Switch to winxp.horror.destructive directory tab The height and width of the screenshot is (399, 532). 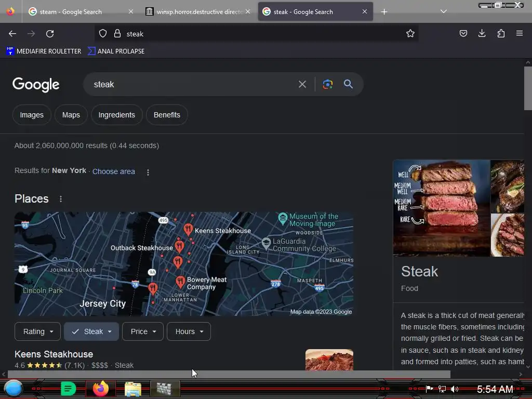click(199, 11)
